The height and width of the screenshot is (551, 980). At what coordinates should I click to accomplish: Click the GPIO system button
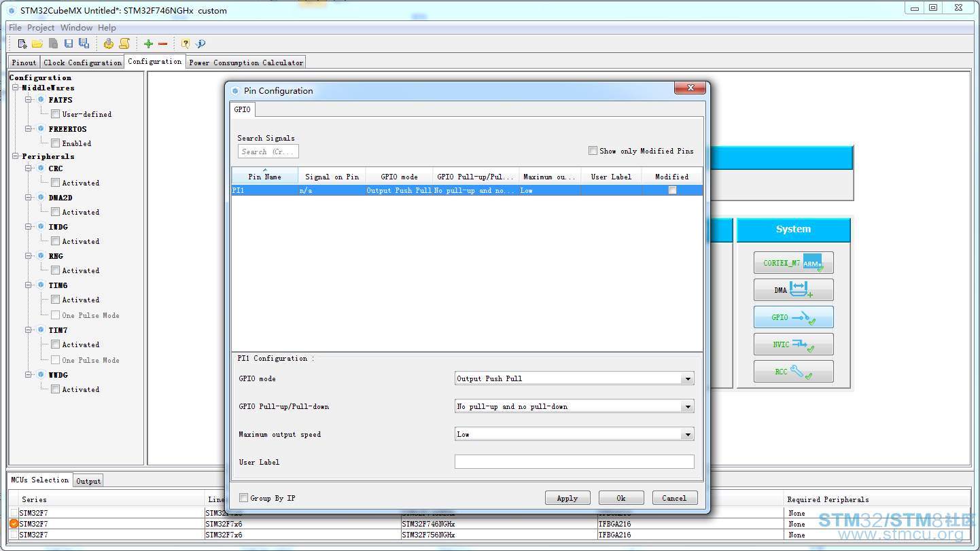(793, 317)
